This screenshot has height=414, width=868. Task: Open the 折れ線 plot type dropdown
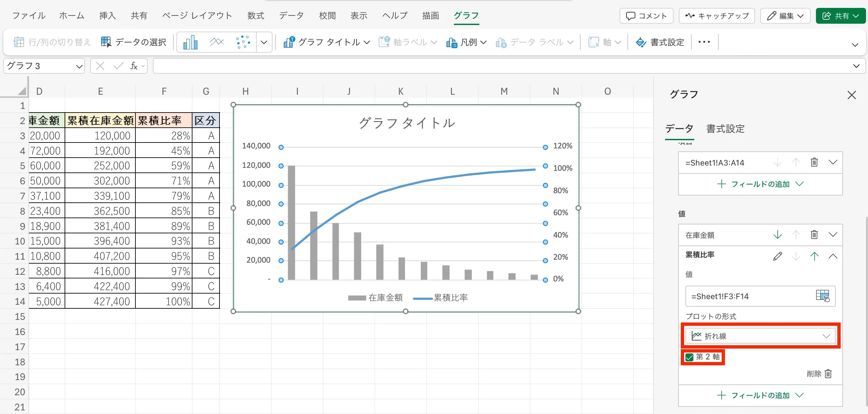(760, 336)
